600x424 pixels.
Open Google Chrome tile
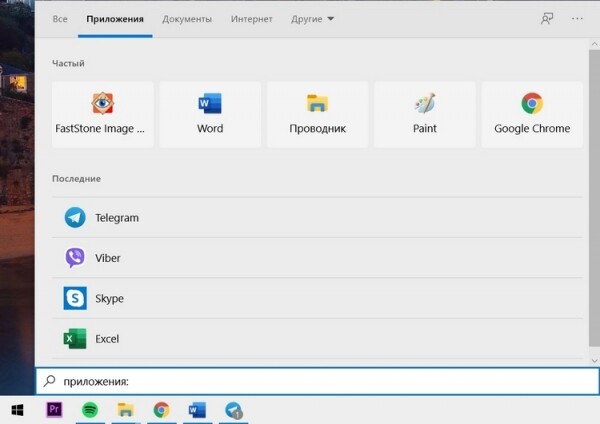[x=532, y=114]
